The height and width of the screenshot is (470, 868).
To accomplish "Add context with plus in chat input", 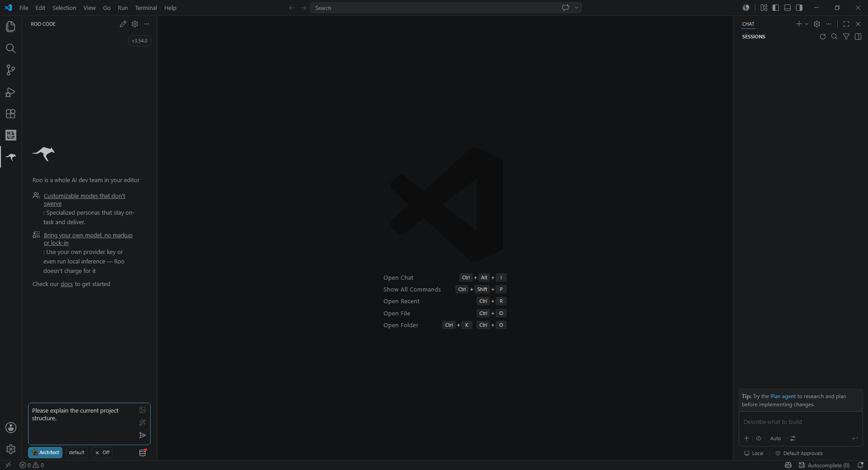I will coord(747,438).
